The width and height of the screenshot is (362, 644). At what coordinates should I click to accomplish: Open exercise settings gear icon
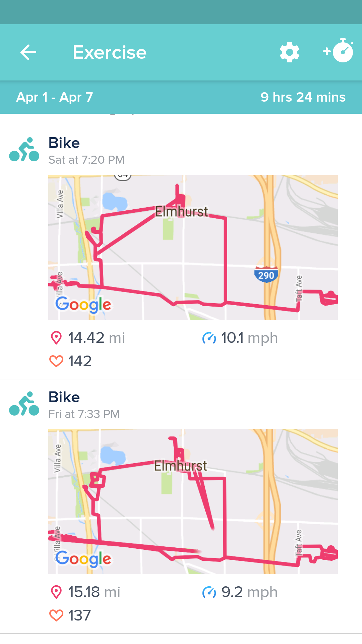290,52
